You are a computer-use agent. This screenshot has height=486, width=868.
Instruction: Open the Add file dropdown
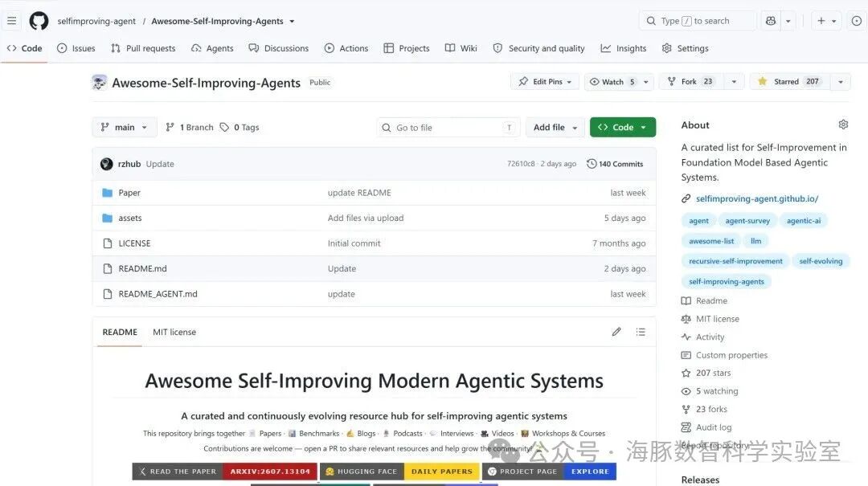(x=555, y=127)
